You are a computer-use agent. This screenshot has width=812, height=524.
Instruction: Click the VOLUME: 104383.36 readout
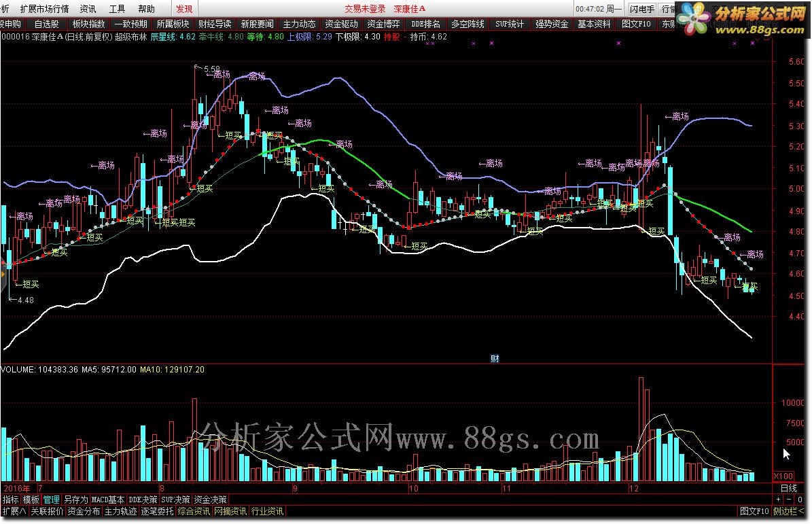[x=39, y=370]
